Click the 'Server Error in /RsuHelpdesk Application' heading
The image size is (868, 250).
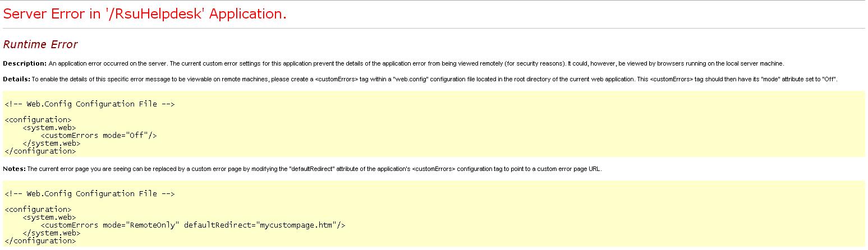click(145, 15)
